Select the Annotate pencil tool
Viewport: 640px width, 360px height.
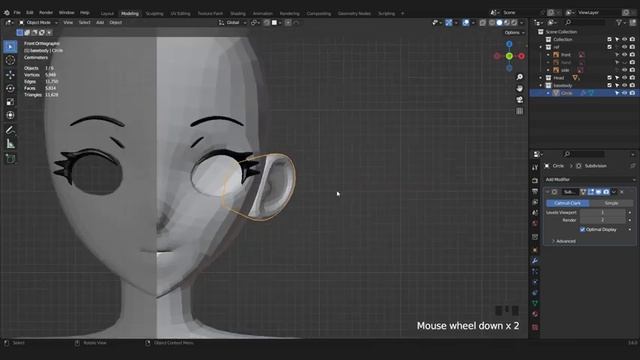pyautogui.click(x=10, y=130)
